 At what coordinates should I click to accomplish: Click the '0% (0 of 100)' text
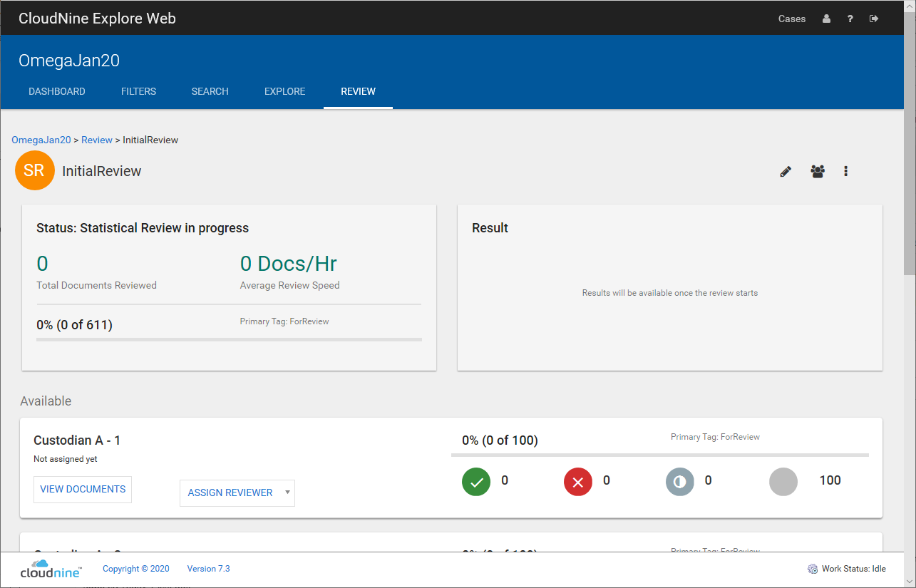(500, 440)
